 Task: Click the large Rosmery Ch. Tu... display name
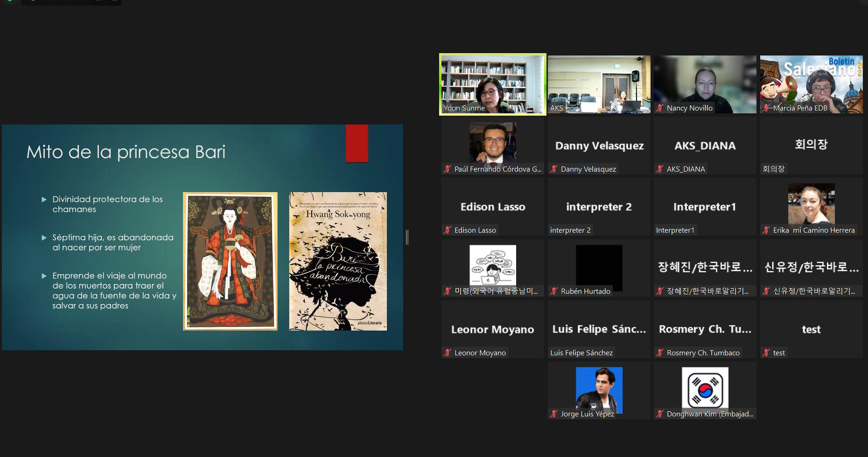705,329
